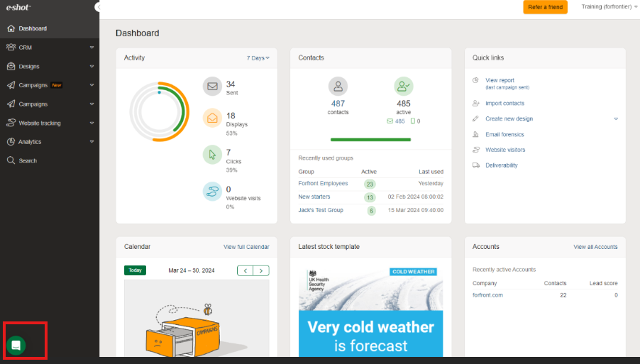
Task: Click the Website visits icon
Action: pos(212,192)
